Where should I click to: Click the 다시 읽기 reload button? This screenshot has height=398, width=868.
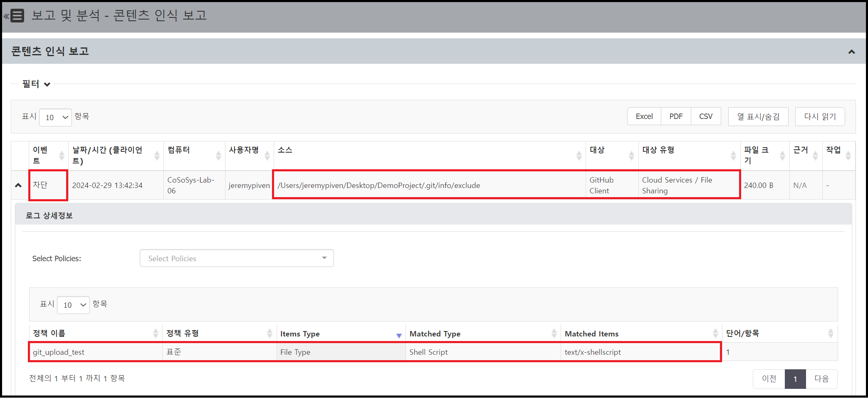point(820,116)
